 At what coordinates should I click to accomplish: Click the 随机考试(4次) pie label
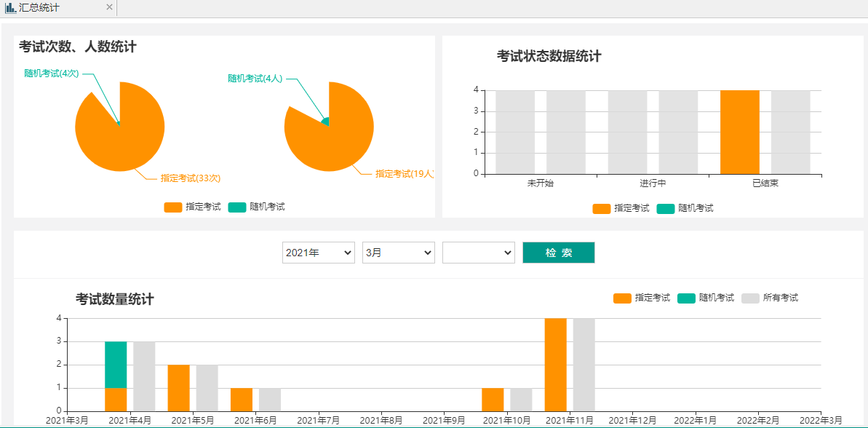click(x=51, y=74)
